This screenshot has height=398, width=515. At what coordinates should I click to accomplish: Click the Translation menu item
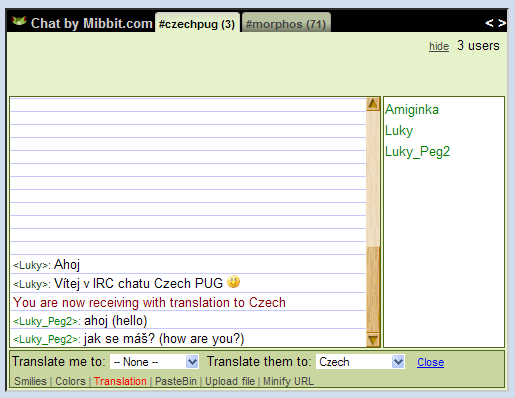pyautogui.click(x=120, y=381)
